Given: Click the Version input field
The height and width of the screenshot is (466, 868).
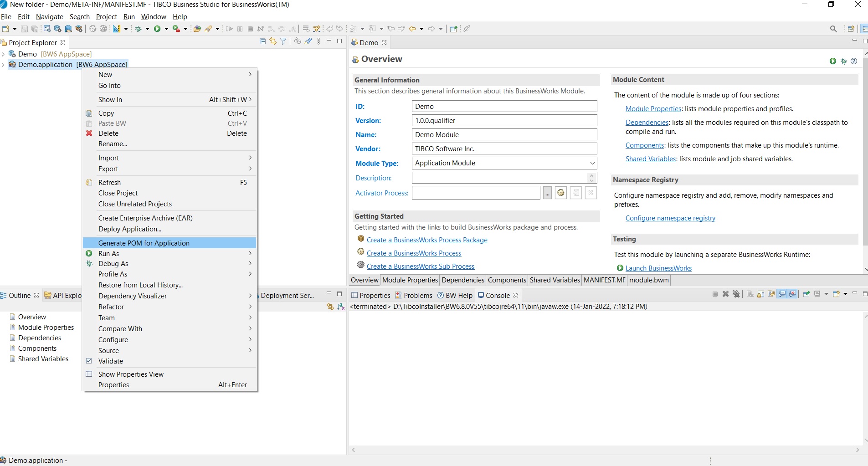Looking at the screenshot, I should pos(504,121).
